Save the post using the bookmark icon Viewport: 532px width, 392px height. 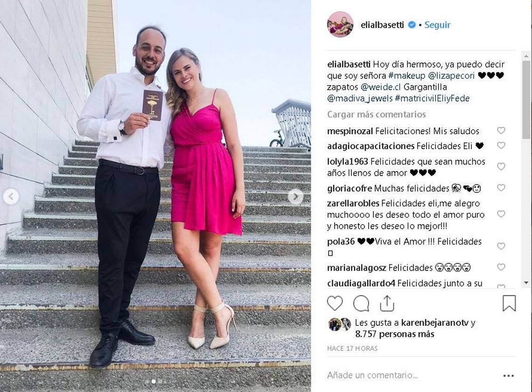coord(509,303)
